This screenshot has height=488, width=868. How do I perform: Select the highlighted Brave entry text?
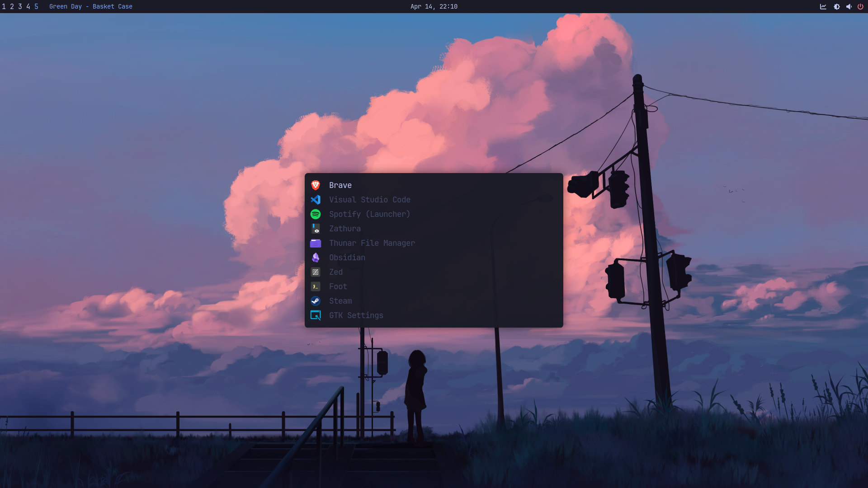point(340,185)
